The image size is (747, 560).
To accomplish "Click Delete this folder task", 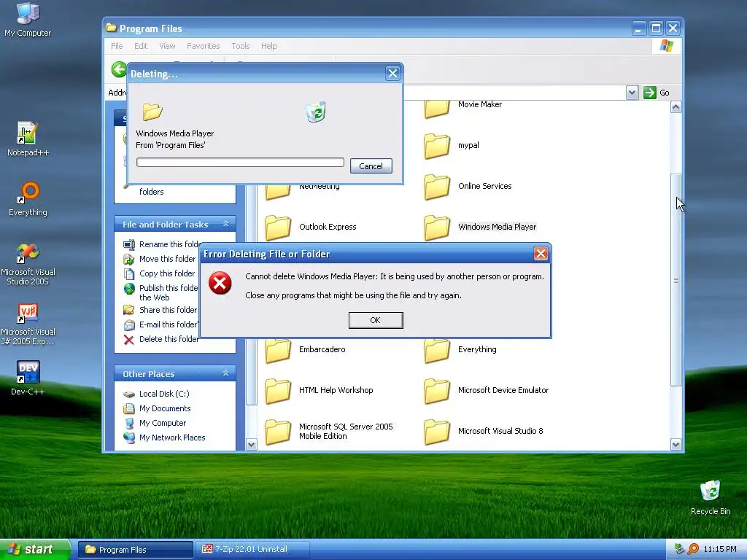I will click(161, 339).
